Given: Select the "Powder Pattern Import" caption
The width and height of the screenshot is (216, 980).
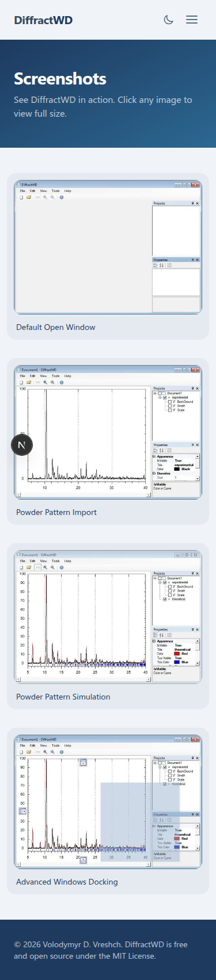Looking at the screenshot, I should click(x=56, y=512).
